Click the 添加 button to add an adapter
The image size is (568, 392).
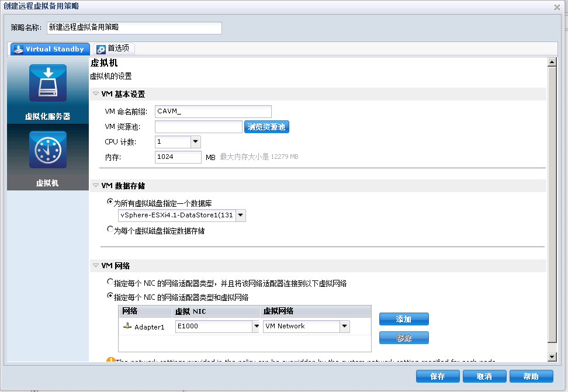click(x=403, y=319)
